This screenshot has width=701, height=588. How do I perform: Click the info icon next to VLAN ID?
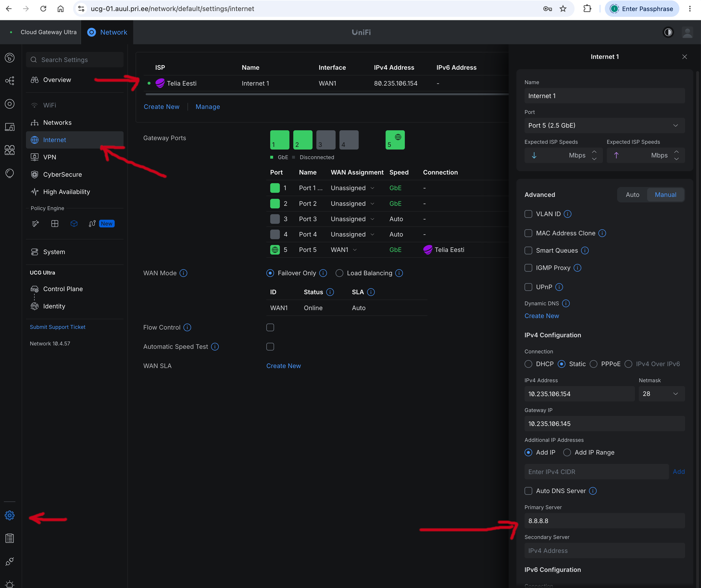tap(568, 214)
